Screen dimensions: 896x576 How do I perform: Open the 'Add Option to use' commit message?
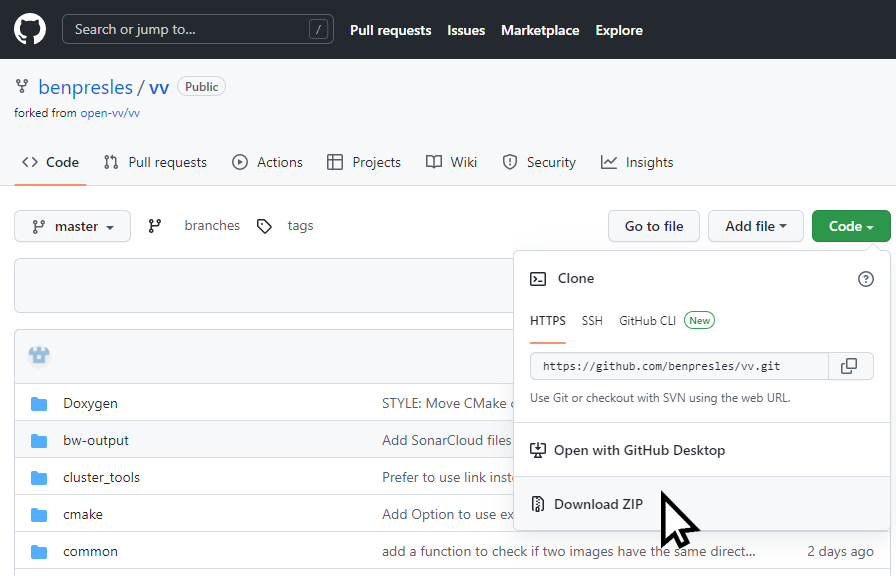tap(447, 514)
